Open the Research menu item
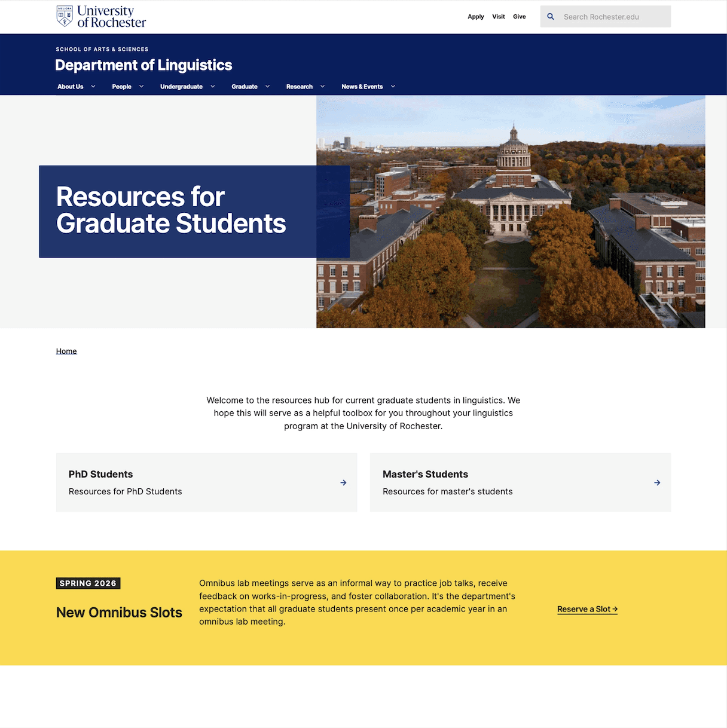This screenshot has height=728, width=727. 300,87
